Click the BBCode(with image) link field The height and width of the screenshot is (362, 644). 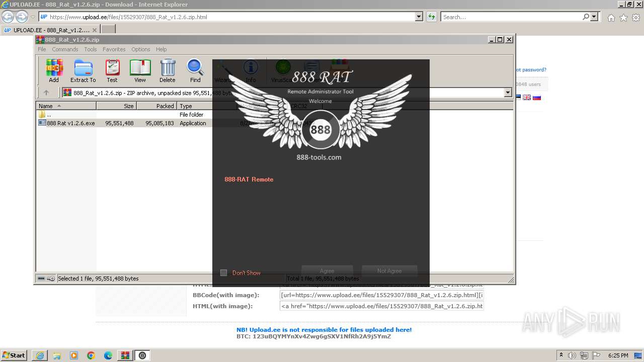point(382,295)
